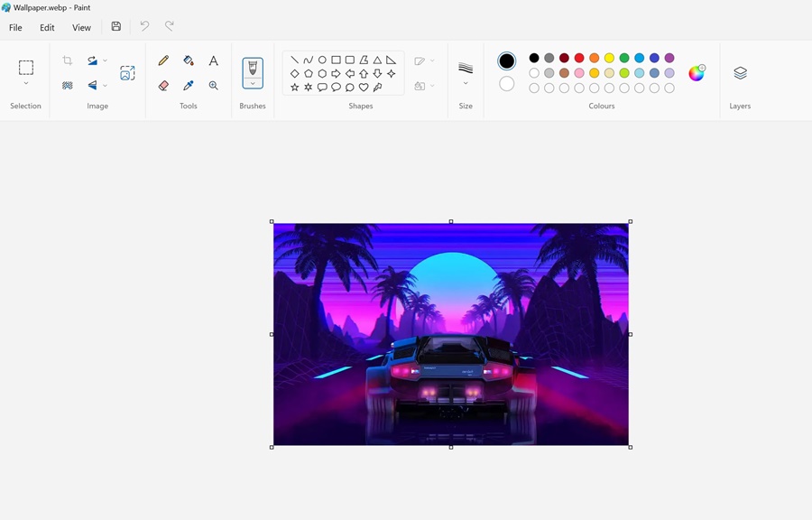Choose the Line shape
This screenshot has width=812, height=520.
tap(294, 60)
